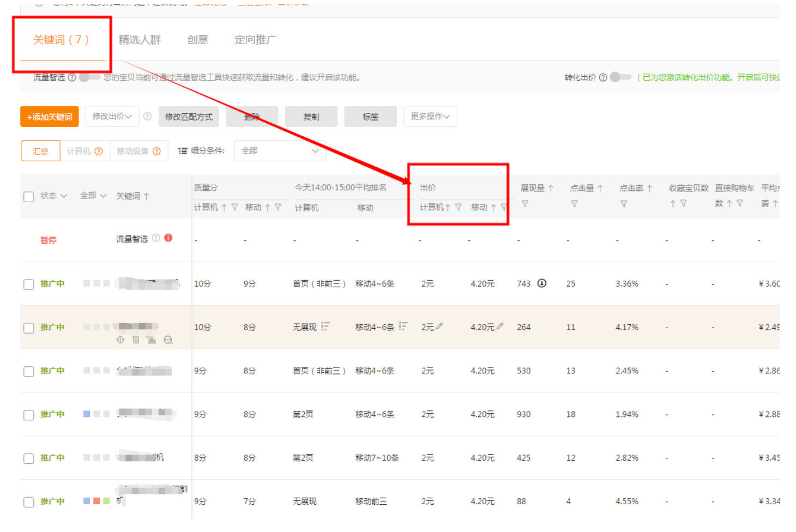Sort by 点击率 using its arrow

[x=649, y=188]
